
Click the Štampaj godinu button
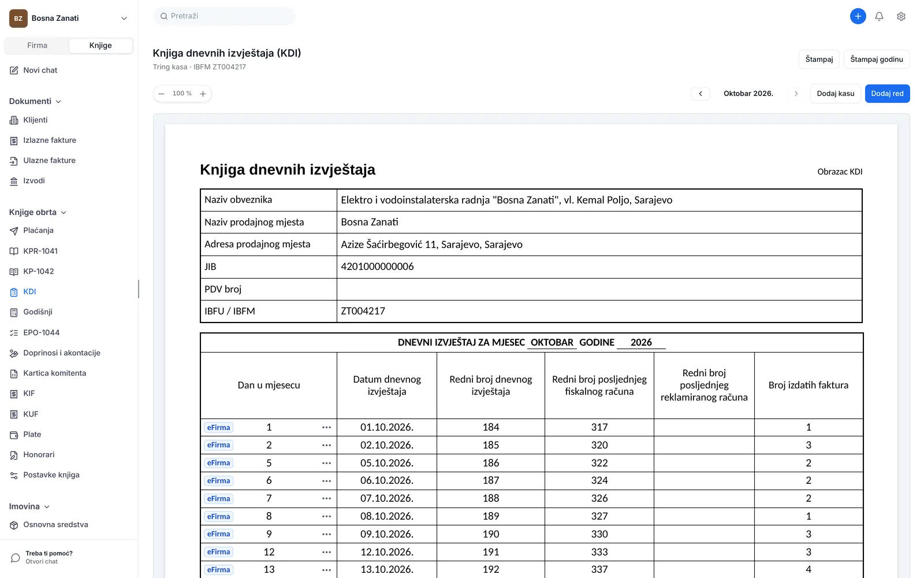click(876, 60)
